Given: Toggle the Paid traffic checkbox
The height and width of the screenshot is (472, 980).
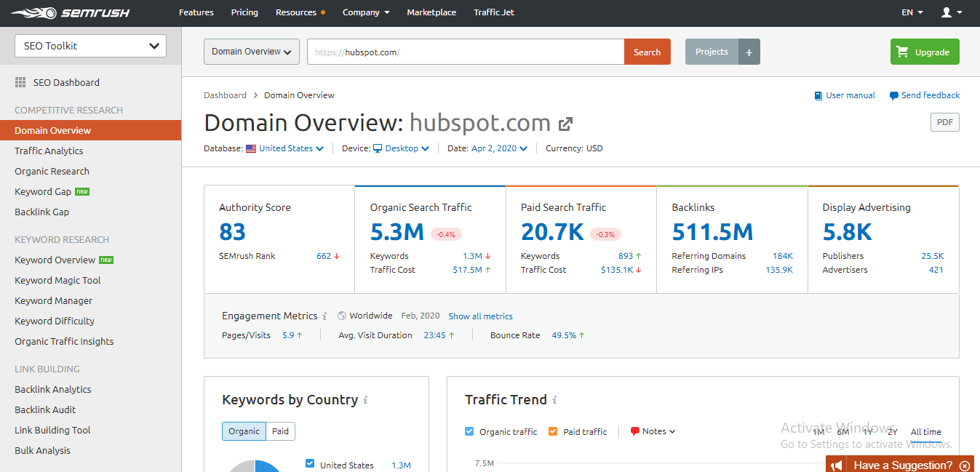Looking at the screenshot, I should [553, 431].
